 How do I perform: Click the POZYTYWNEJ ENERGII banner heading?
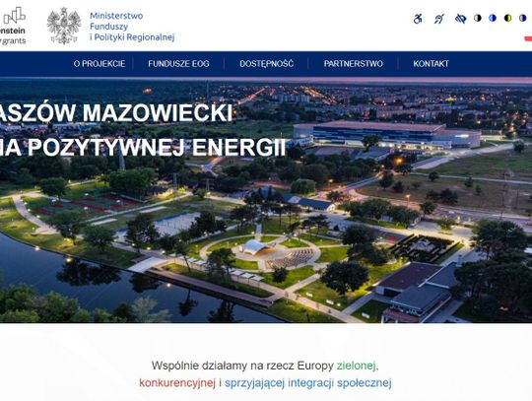click(156, 148)
